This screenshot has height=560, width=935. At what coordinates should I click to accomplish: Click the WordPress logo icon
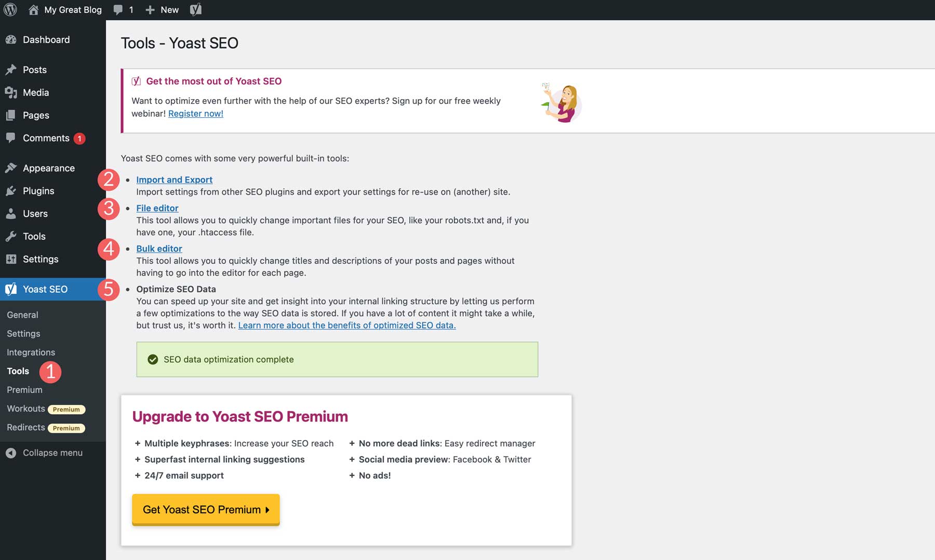[10, 10]
